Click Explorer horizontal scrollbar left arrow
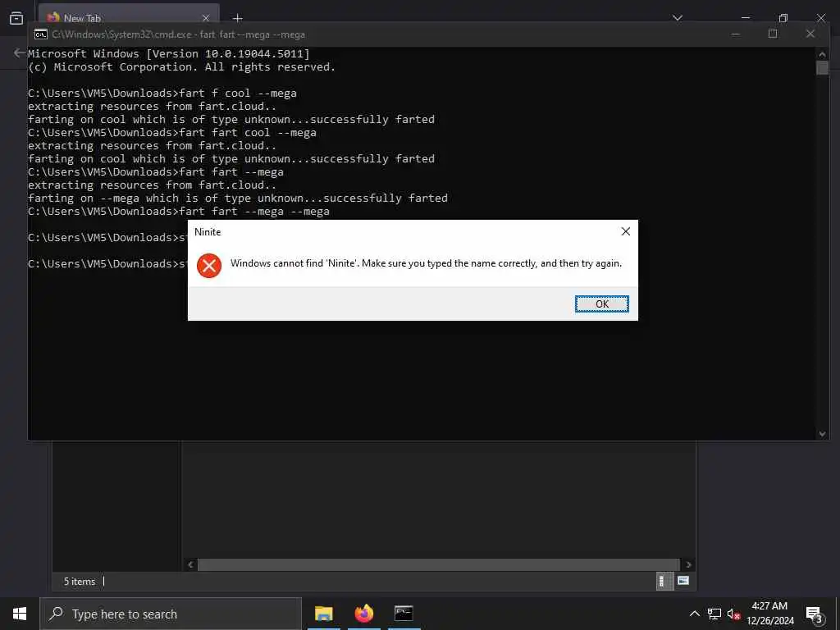Viewport: 840px width, 630px height. [x=190, y=564]
